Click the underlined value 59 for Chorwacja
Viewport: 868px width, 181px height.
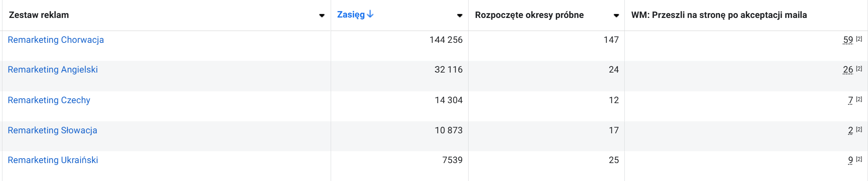pos(848,40)
